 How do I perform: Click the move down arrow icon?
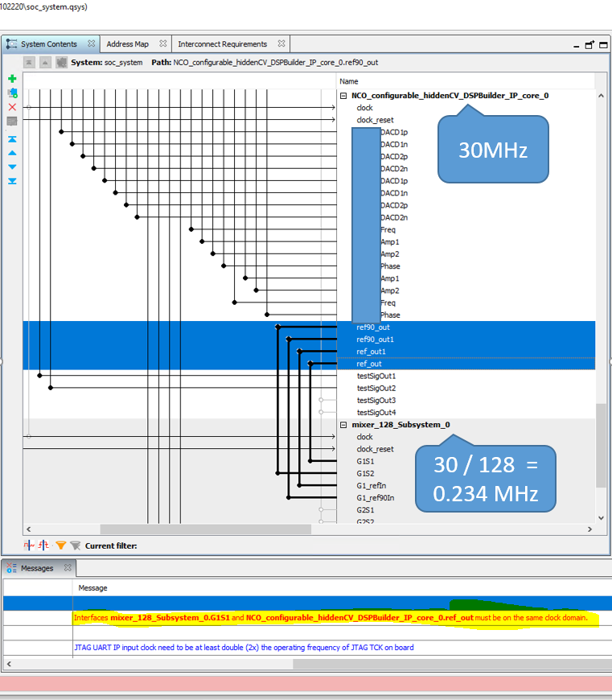12,167
